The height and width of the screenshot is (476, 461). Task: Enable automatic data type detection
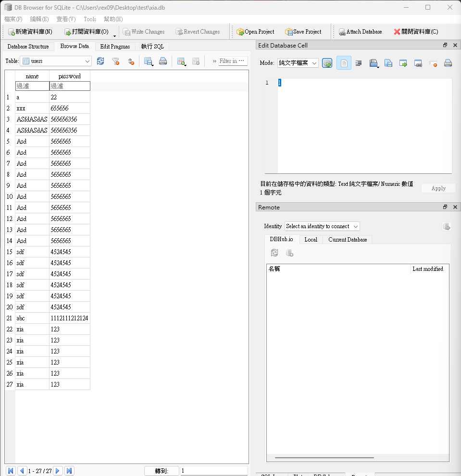pos(327,63)
